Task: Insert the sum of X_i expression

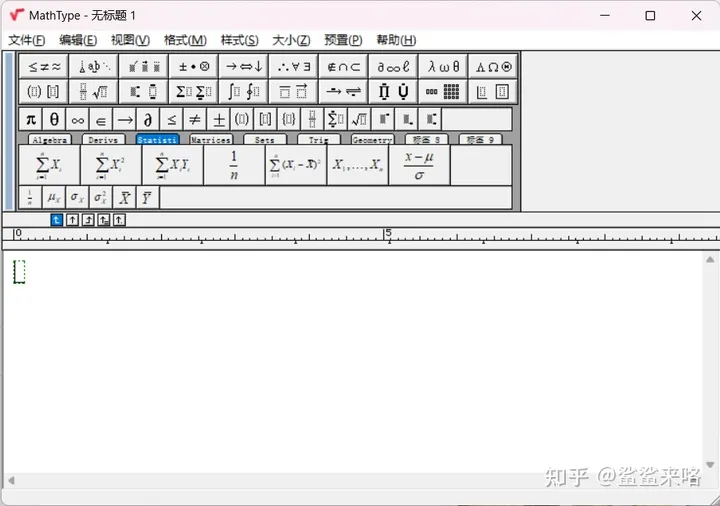Action: point(49,165)
